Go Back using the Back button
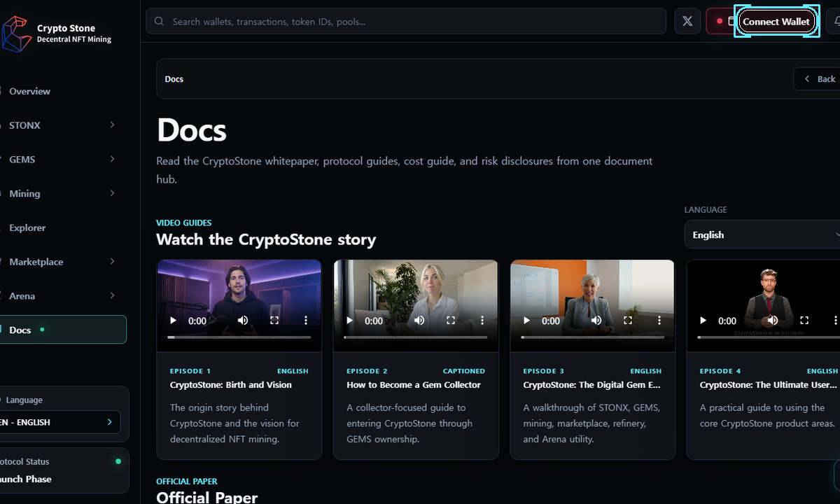This screenshot has height=504, width=840. tap(818, 78)
